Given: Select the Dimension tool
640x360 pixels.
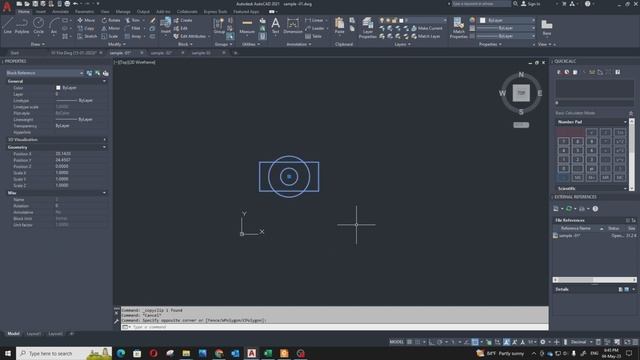Looking at the screenshot, I should point(293,25).
